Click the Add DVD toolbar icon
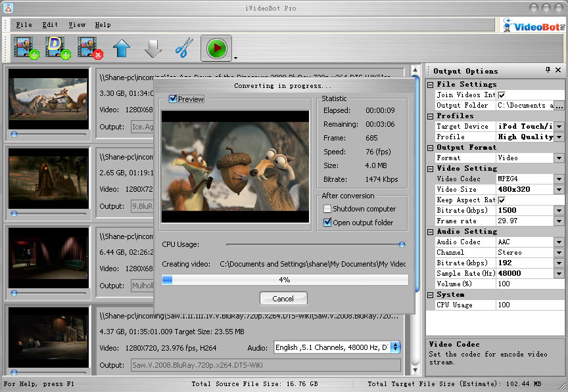This screenshot has width=568, height=392. point(58,48)
